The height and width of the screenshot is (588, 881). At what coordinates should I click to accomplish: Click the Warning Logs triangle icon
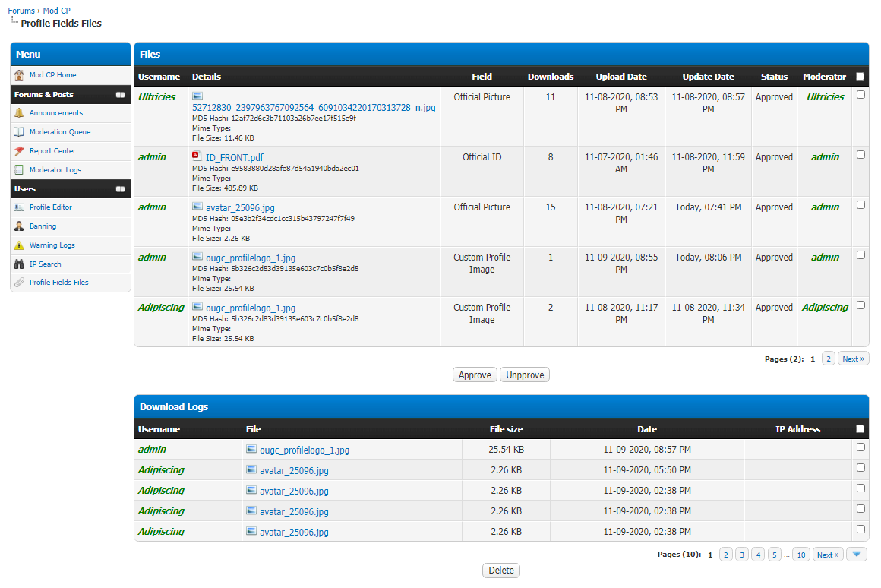pyautogui.click(x=19, y=245)
